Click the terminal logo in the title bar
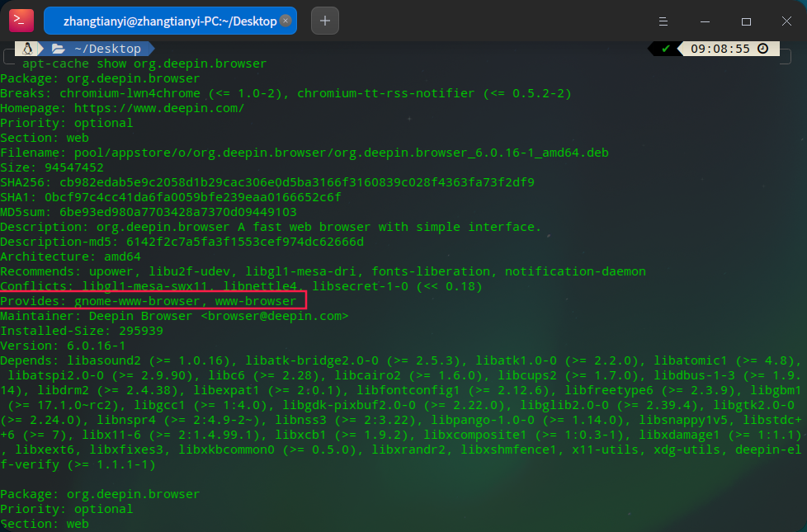807x532 pixels. tap(20, 21)
